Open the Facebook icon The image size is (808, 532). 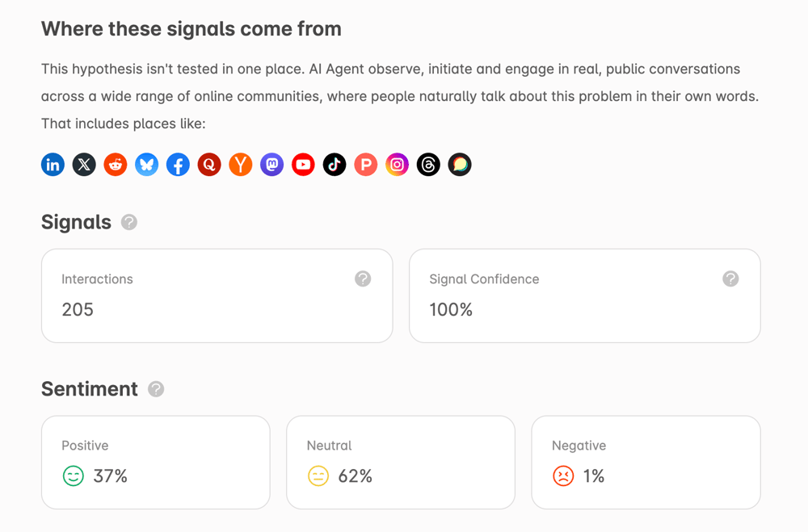(x=178, y=165)
